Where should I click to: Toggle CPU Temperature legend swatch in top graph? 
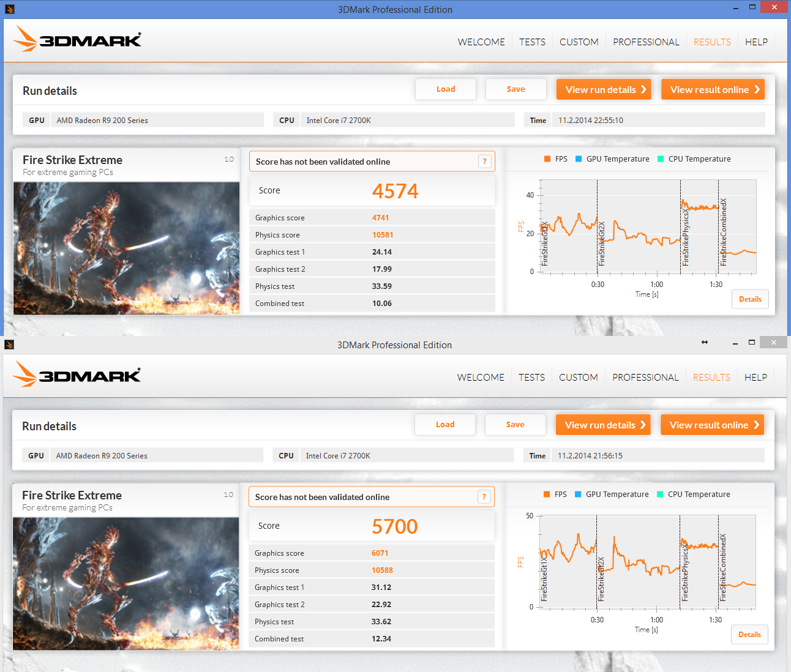pyautogui.click(x=661, y=159)
